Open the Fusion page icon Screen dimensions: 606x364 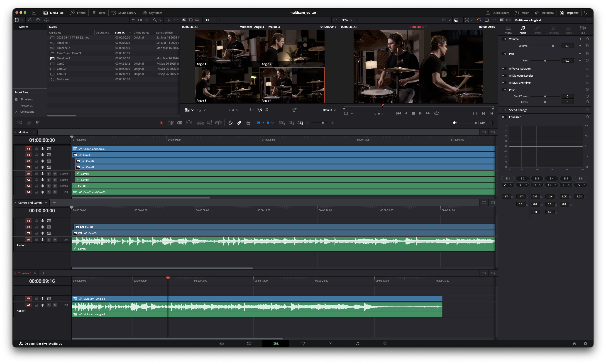pyautogui.click(x=303, y=344)
